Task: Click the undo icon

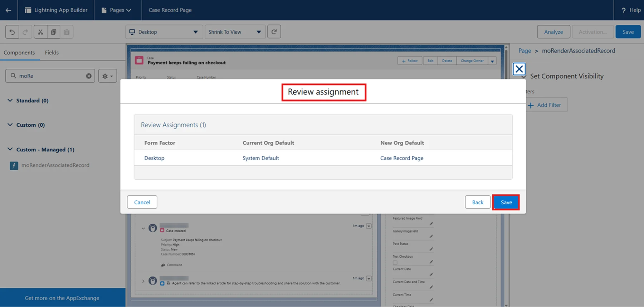Action: pyautogui.click(x=12, y=32)
